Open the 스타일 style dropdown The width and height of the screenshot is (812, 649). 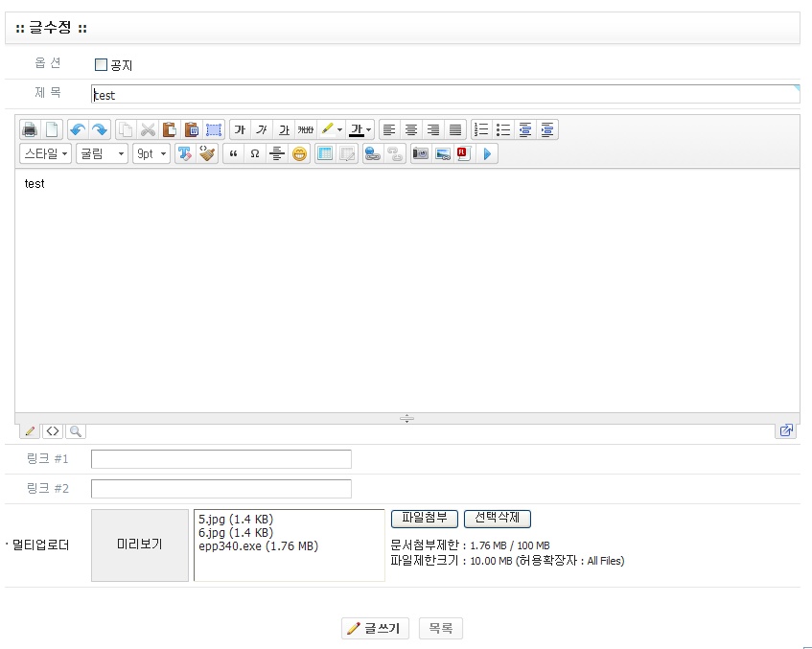coord(45,153)
